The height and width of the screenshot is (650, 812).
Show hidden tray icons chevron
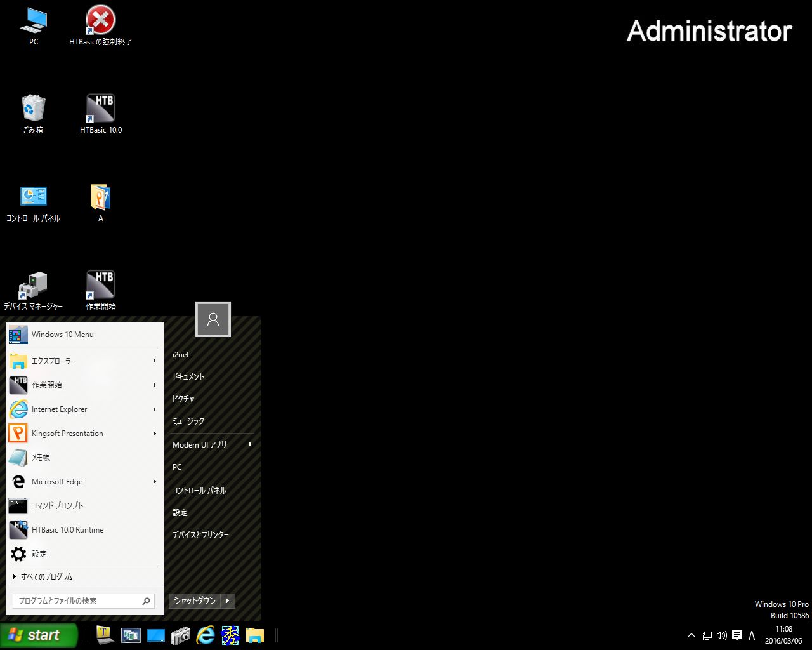(691, 635)
